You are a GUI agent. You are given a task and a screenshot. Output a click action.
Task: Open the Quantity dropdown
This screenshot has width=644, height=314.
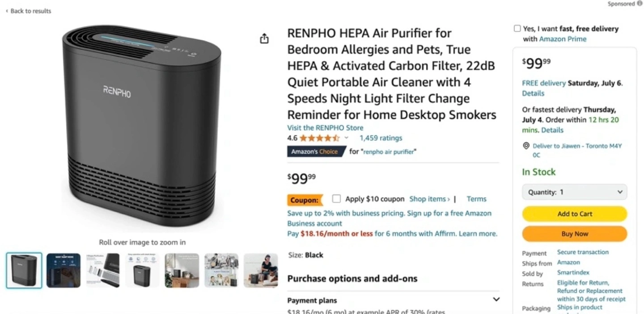point(575,192)
